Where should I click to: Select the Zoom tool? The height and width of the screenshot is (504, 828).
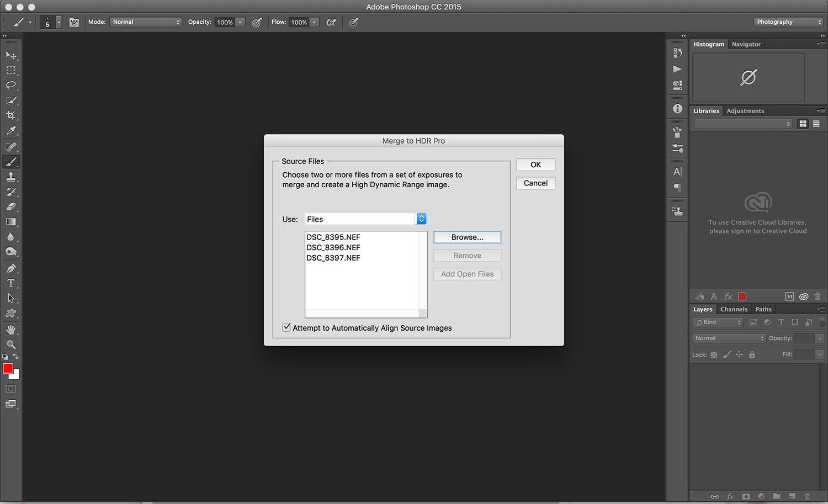[11, 344]
